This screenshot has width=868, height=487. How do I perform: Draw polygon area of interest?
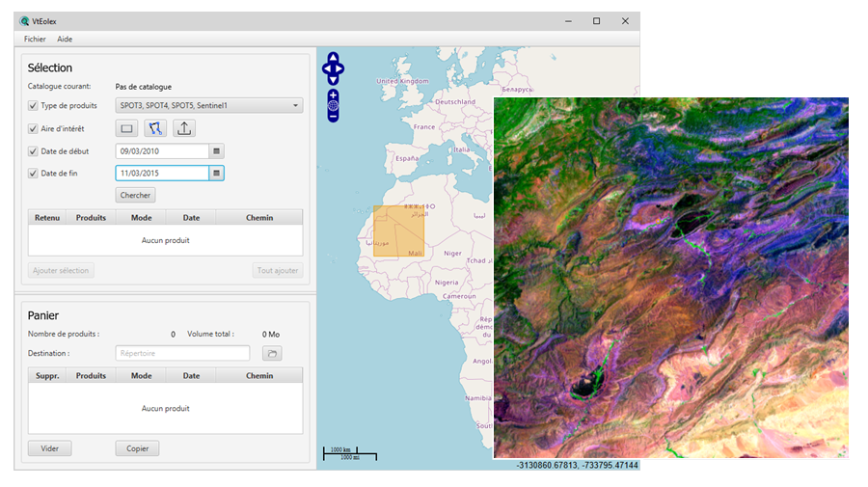(155, 128)
